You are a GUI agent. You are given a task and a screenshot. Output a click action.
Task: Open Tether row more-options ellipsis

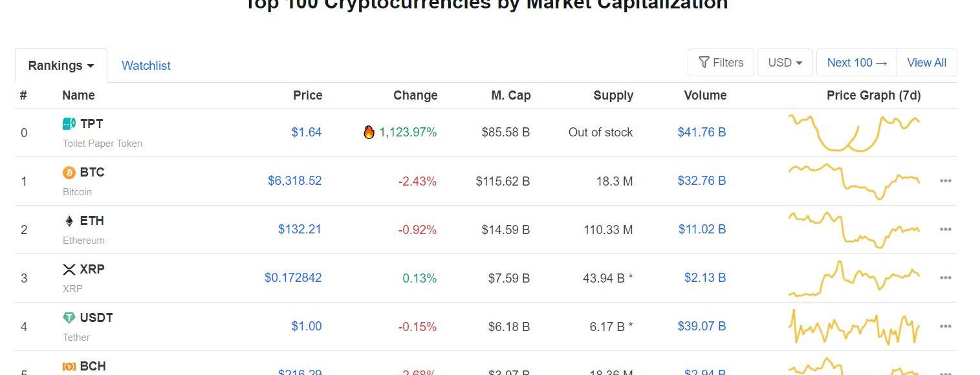tap(945, 327)
